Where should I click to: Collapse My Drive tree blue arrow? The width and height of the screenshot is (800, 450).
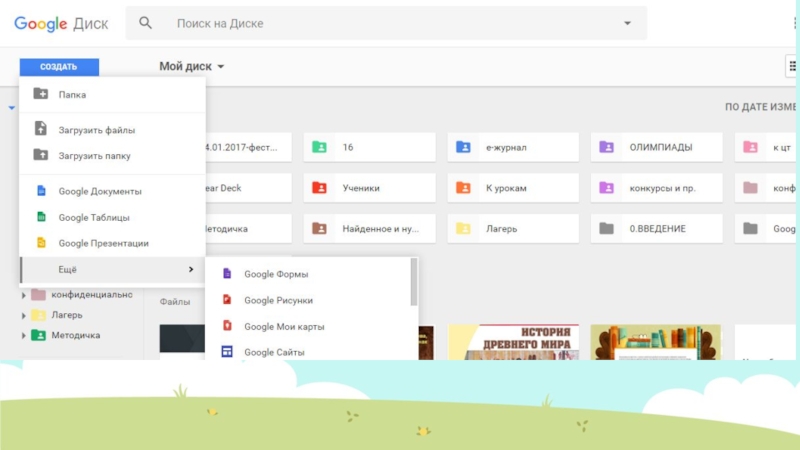11,108
